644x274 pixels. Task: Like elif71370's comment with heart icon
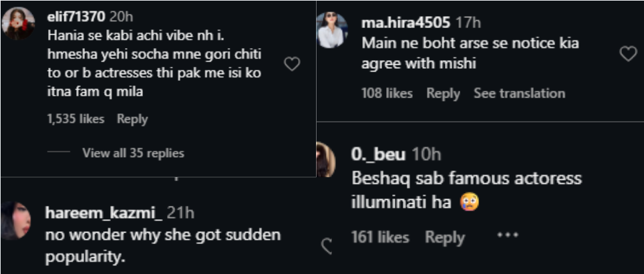point(292,64)
